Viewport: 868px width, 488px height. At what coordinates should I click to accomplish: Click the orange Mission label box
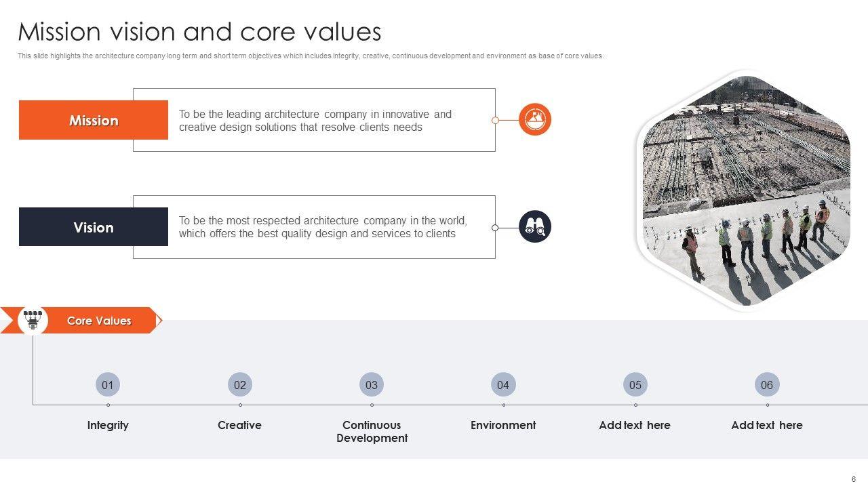94,121
